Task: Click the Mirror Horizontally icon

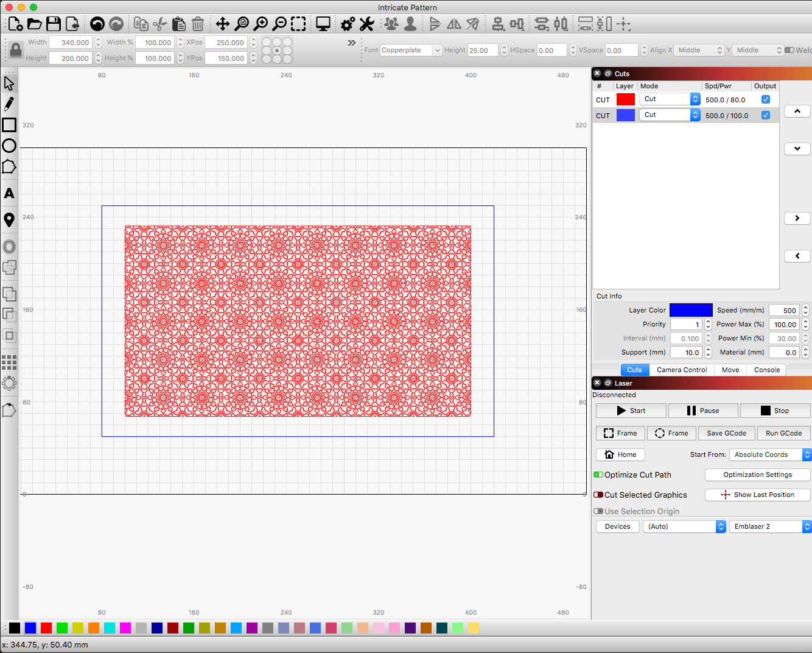Action: pos(454,24)
